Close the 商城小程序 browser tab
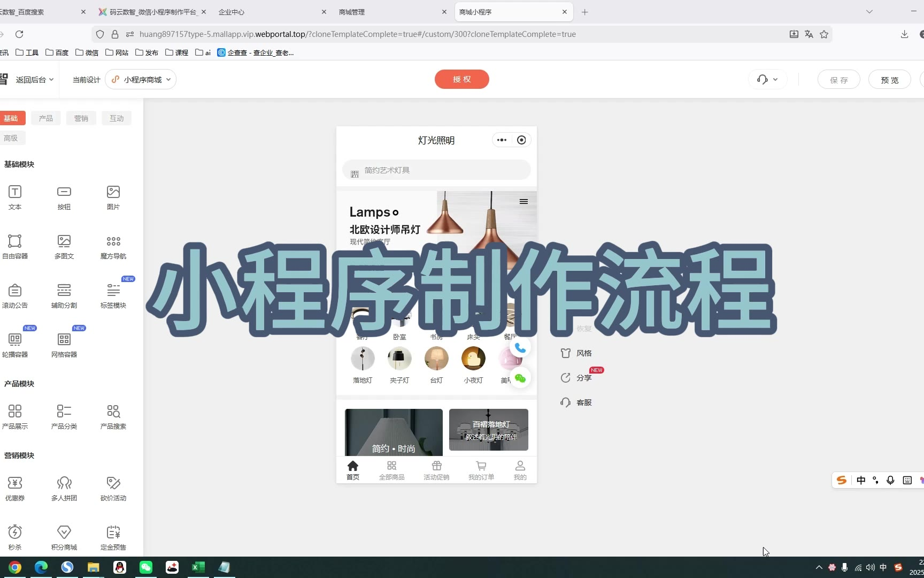924x578 pixels. [565, 12]
